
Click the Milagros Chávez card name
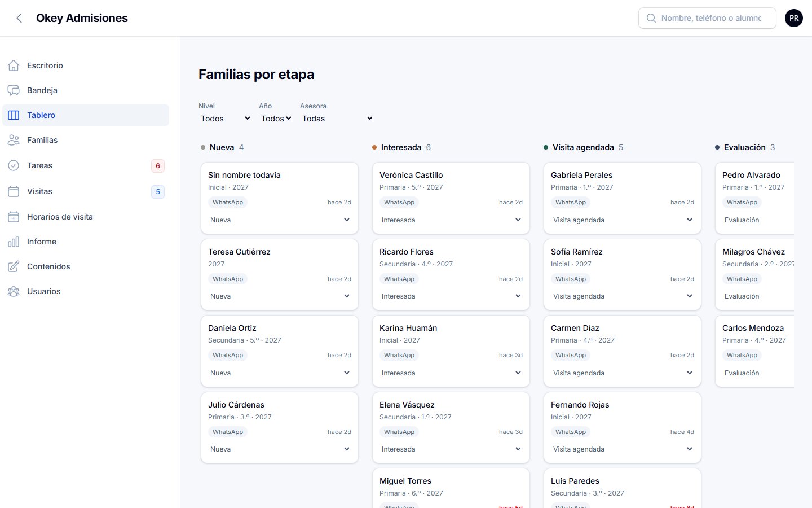click(x=753, y=252)
